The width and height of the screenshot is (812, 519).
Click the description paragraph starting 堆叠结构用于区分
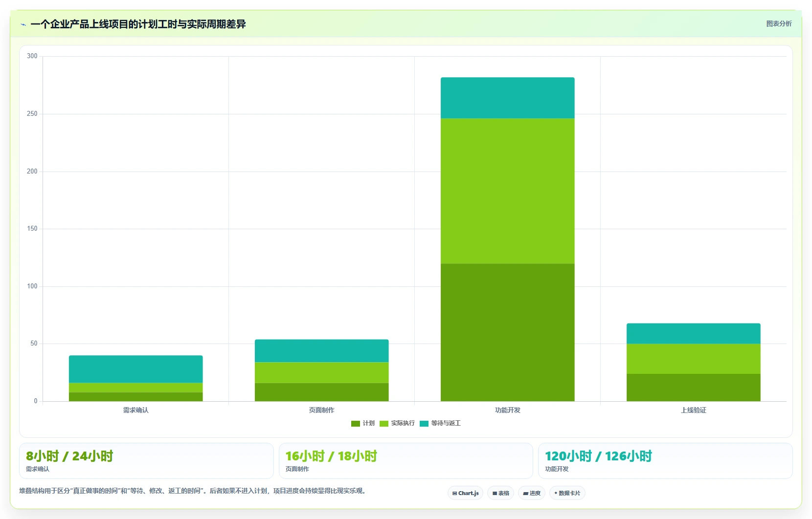click(193, 491)
